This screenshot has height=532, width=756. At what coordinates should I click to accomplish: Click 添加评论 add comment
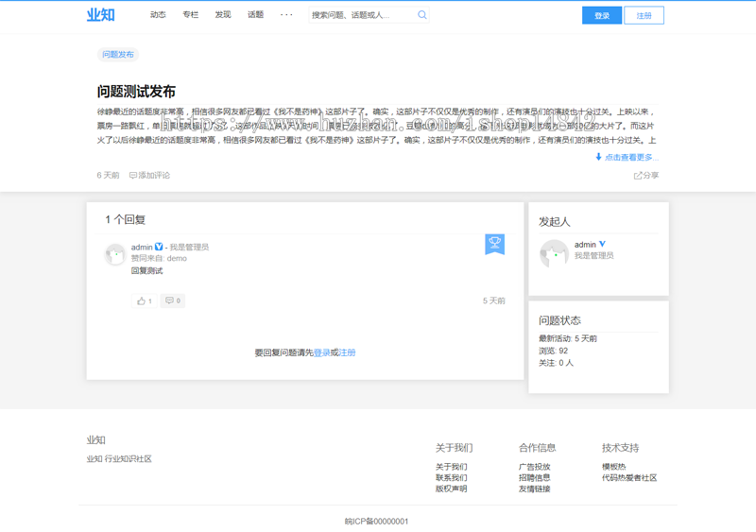click(149, 175)
